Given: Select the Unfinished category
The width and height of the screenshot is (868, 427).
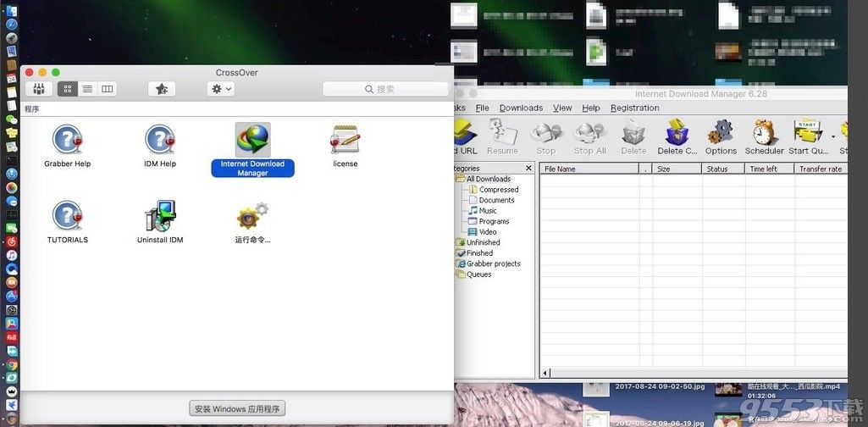Looking at the screenshot, I should [483, 242].
